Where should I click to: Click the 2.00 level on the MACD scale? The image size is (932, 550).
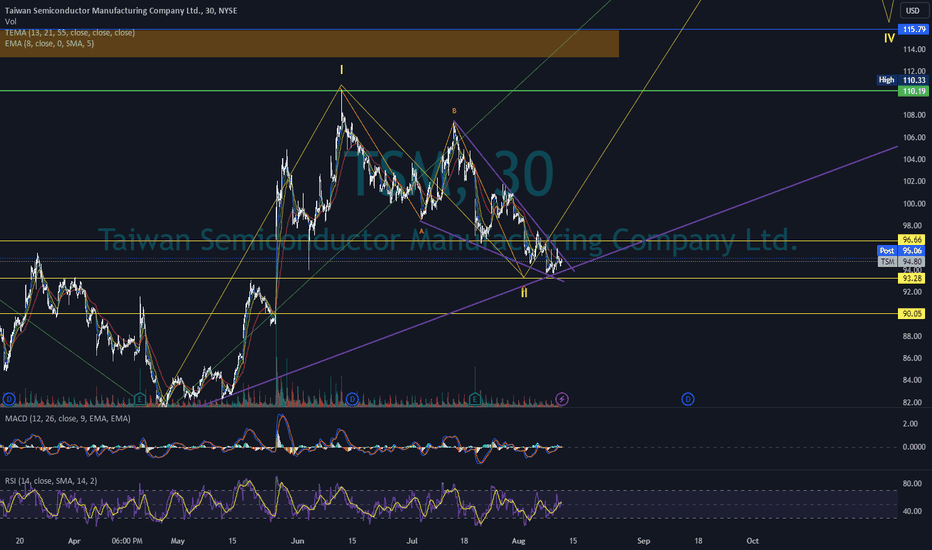(910, 424)
